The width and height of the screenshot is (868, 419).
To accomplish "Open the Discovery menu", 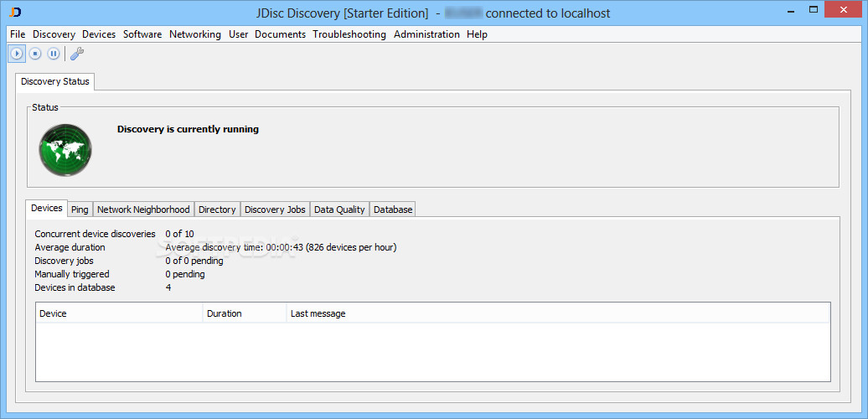I will coord(54,34).
